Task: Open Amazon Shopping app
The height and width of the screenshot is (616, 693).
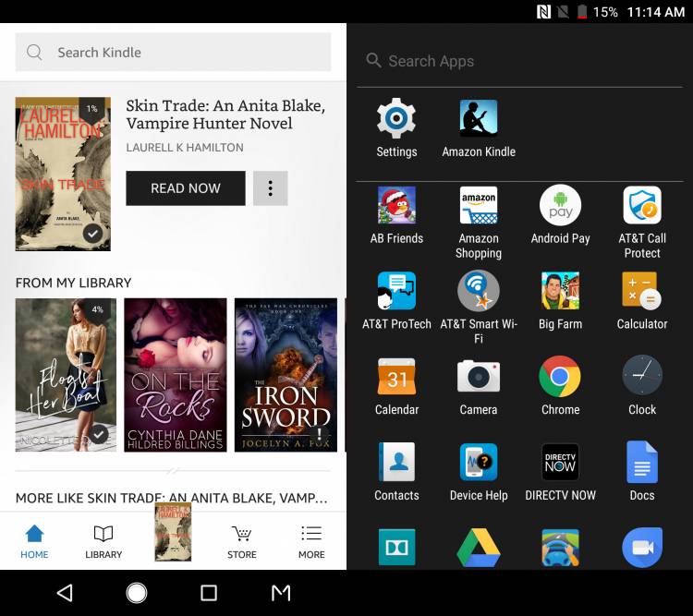Action: (x=479, y=223)
